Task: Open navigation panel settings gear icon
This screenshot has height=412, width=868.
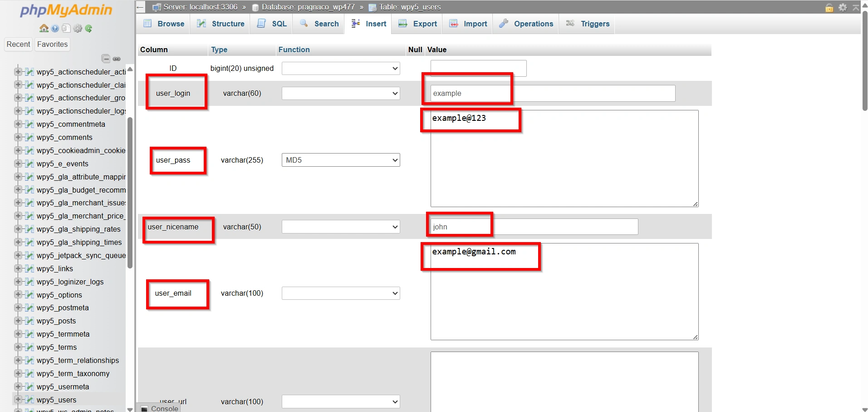Action: click(x=78, y=28)
